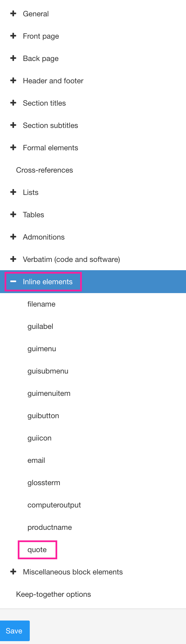Click plus icon next to Admonitions
Image resolution: width=186 pixels, height=644 pixels.
click(13, 237)
